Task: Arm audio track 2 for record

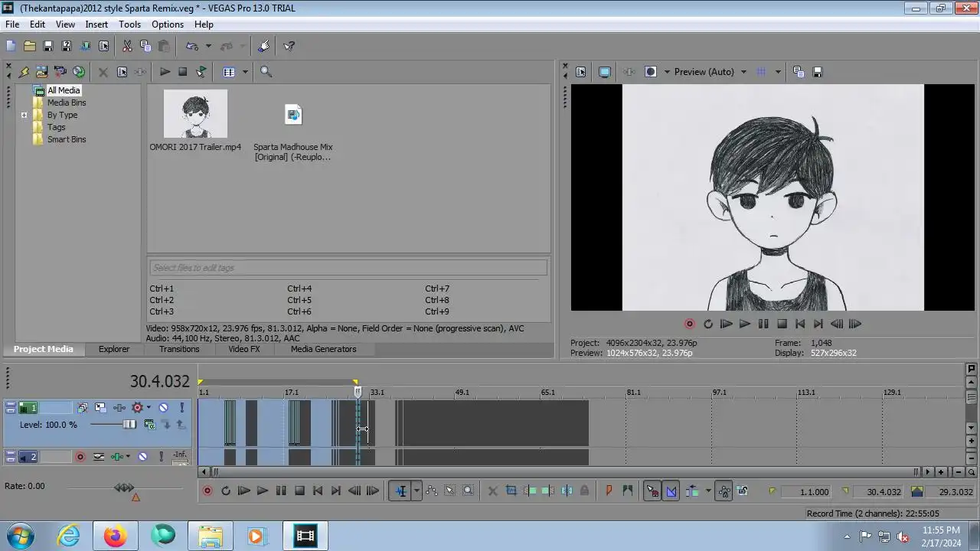Action: 80,457
